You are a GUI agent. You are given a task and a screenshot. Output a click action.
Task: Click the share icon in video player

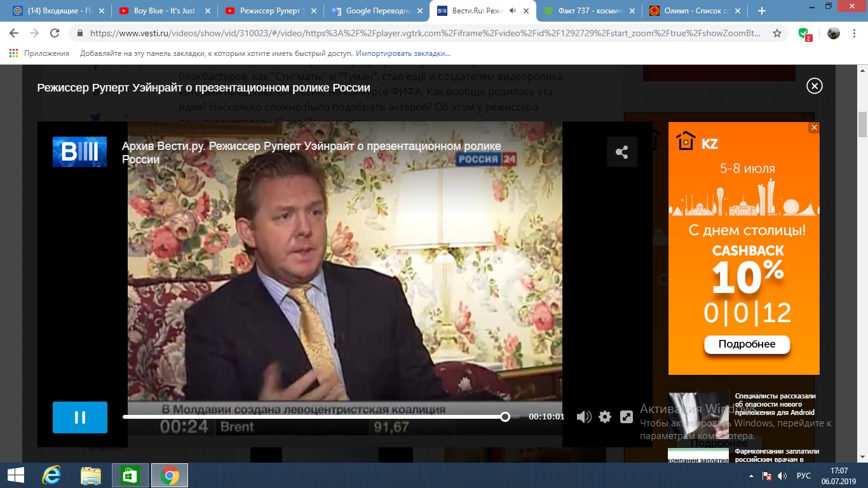click(x=622, y=152)
